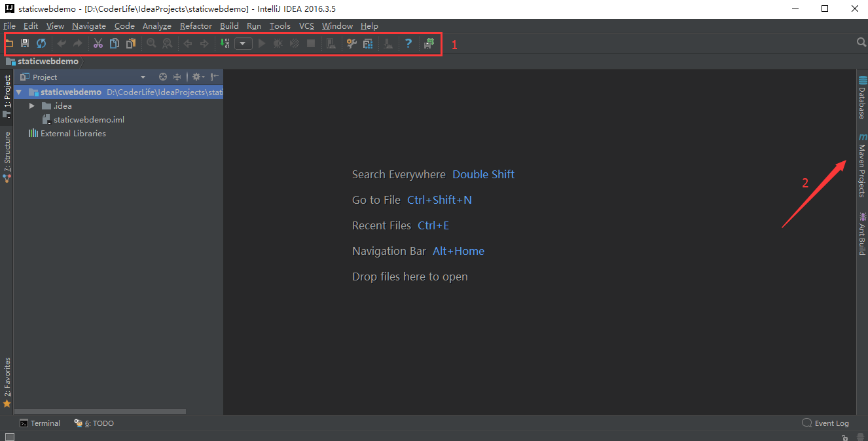The width and height of the screenshot is (868, 441).
Task: Expand the .idea folder node
Action: pyautogui.click(x=31, y=105)
